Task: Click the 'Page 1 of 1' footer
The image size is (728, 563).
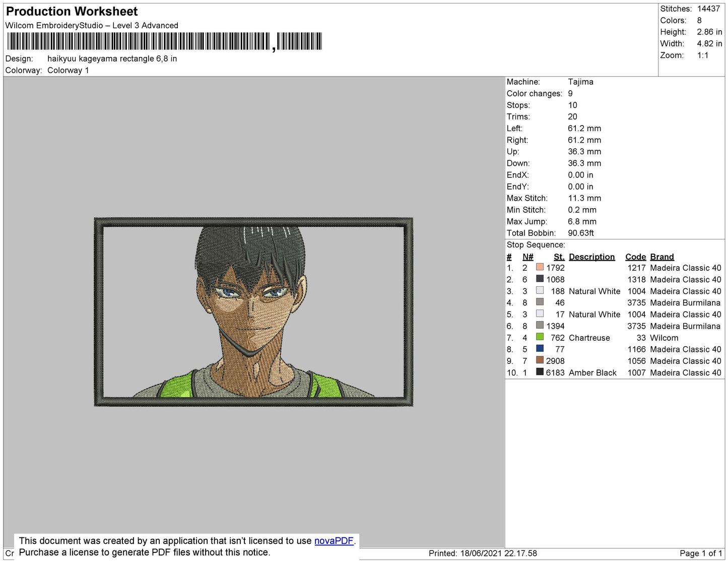Action: click(x=701, y=553)
